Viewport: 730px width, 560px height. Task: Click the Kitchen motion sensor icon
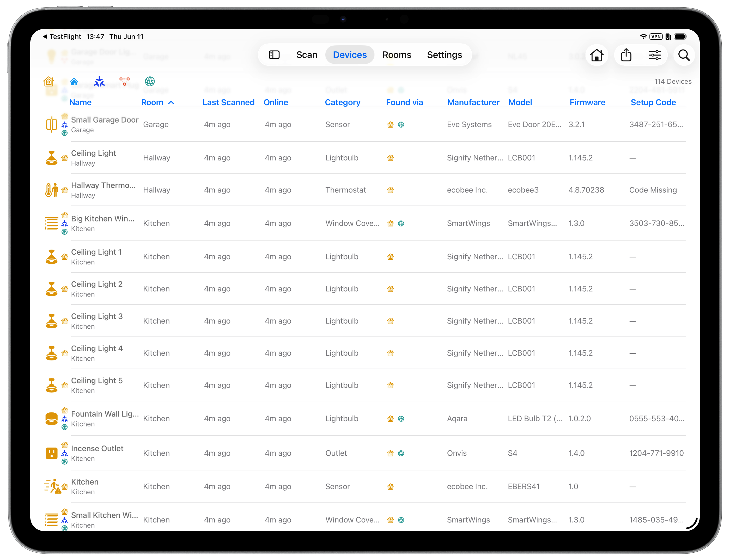52,487
